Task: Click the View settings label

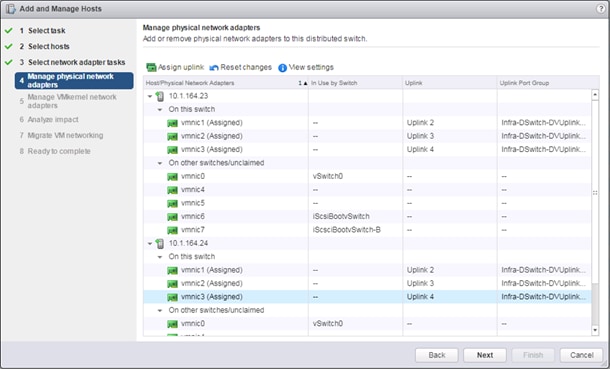Action: click(x=311, y=67)
